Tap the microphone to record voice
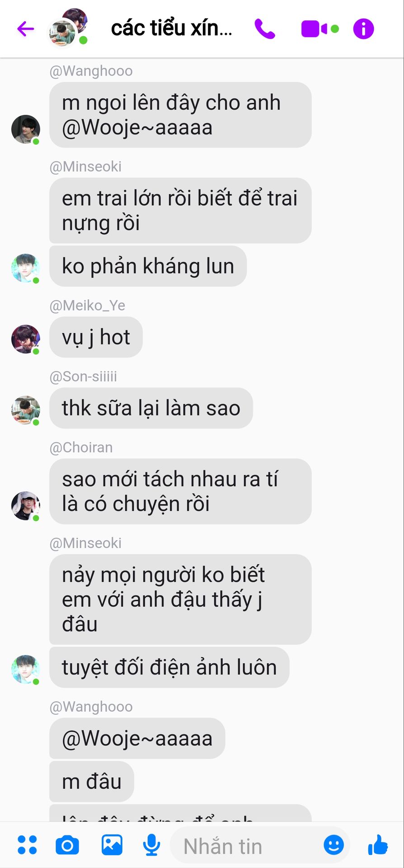The height and width of the screenshot is (868, 404). (152, 845)
